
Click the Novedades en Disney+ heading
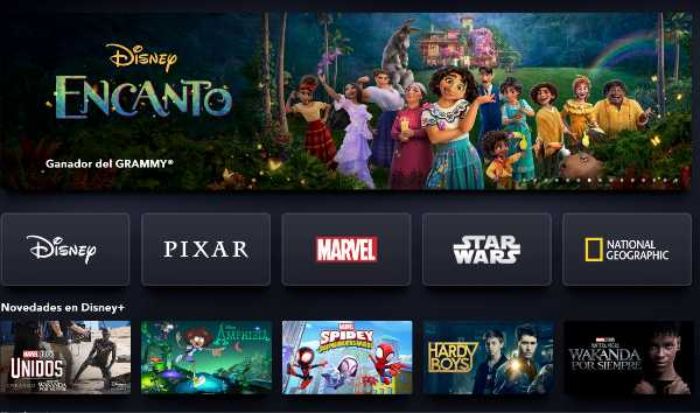point(63,308)
